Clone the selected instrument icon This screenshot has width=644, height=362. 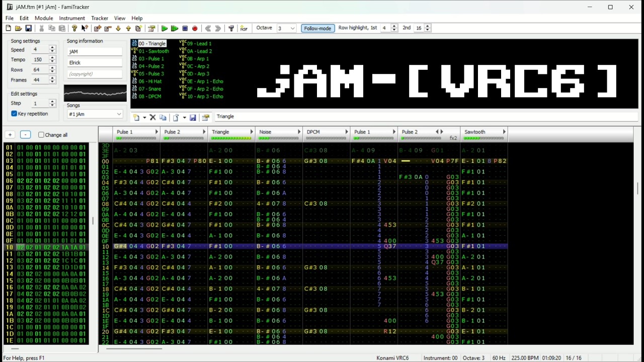click(x=163, y=117)
